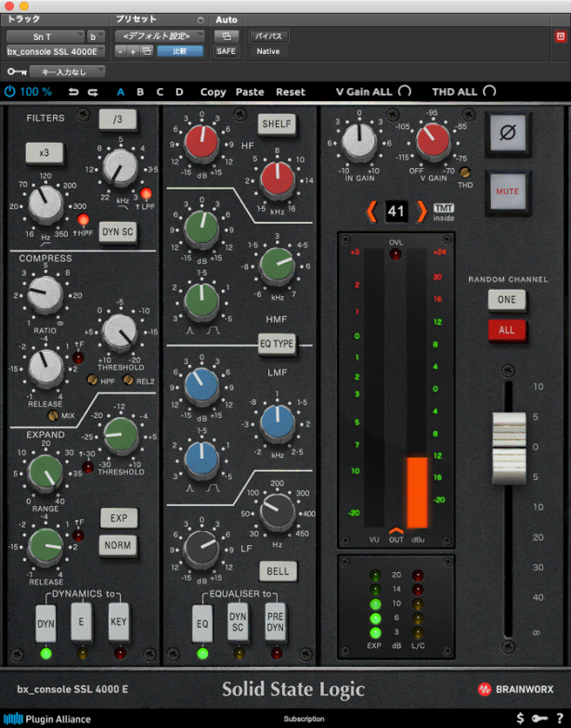The width and height of the screenshot is (571, 728).
Task: Click the THD ALL knob icon
Action: [x=489, y=91]
